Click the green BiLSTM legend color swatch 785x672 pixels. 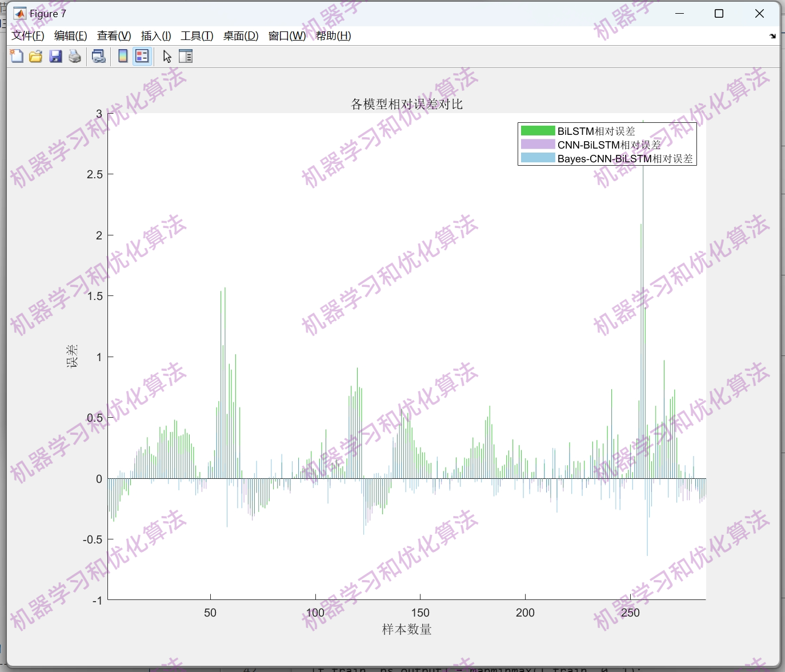pyautogui.click(x=538, y=131)
